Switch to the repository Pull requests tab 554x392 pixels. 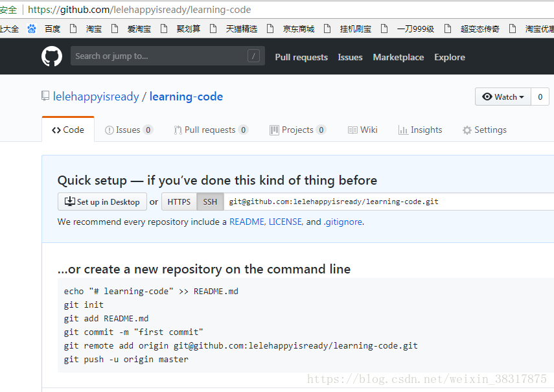[211, 130]
